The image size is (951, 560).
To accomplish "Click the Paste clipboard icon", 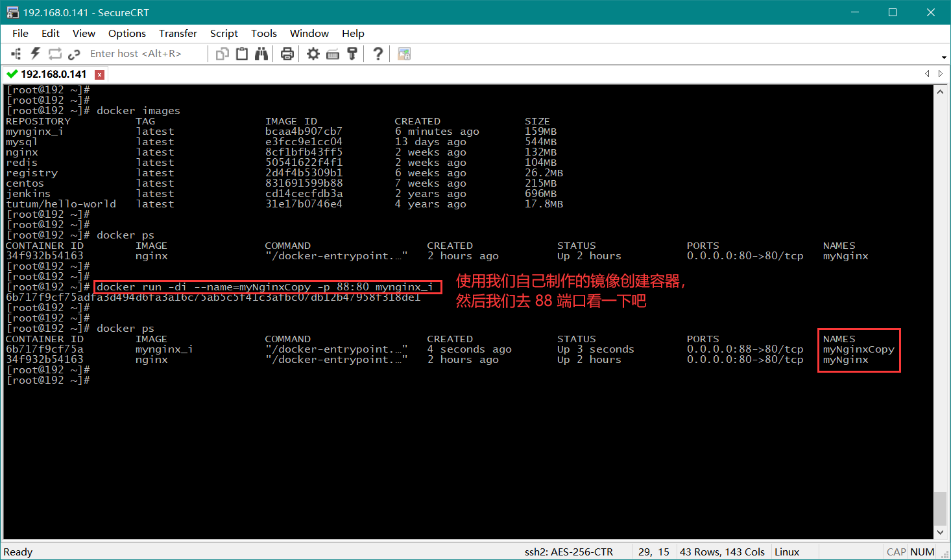I will tap(242, 54).
